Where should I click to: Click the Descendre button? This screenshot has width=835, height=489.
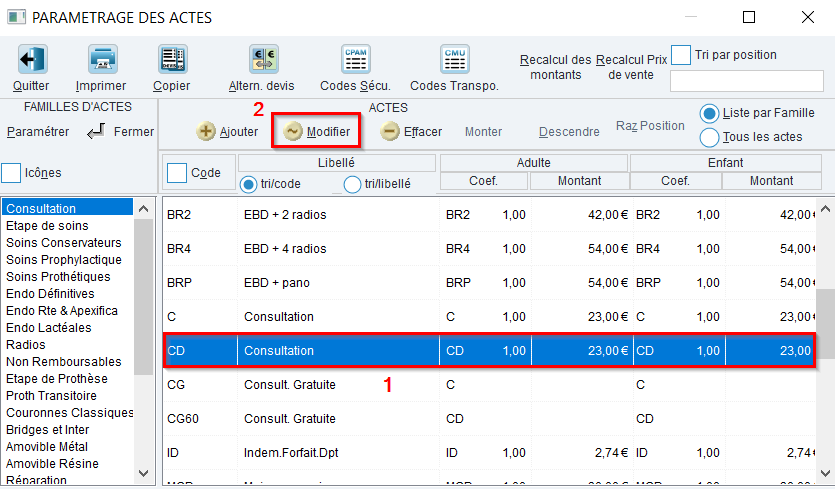[569, 132]
